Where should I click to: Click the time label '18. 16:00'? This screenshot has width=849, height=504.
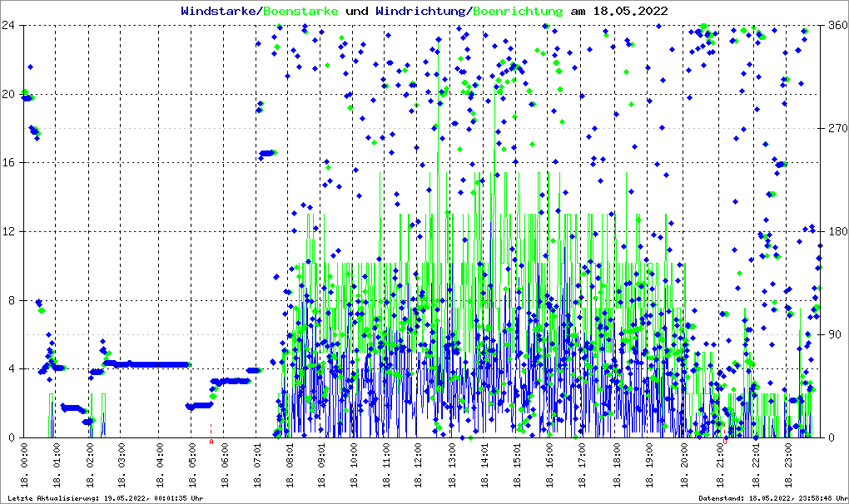pyautogui.click(x=549, y=465)
